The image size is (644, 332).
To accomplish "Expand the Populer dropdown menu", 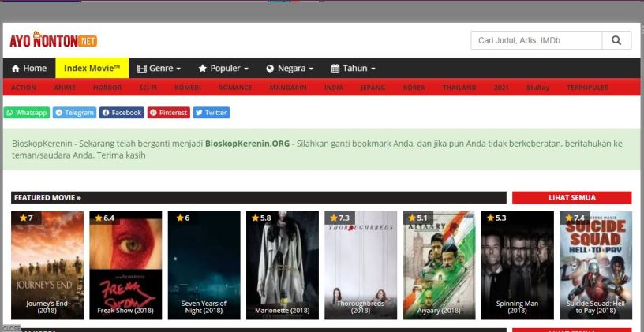I will click(223, 68).
